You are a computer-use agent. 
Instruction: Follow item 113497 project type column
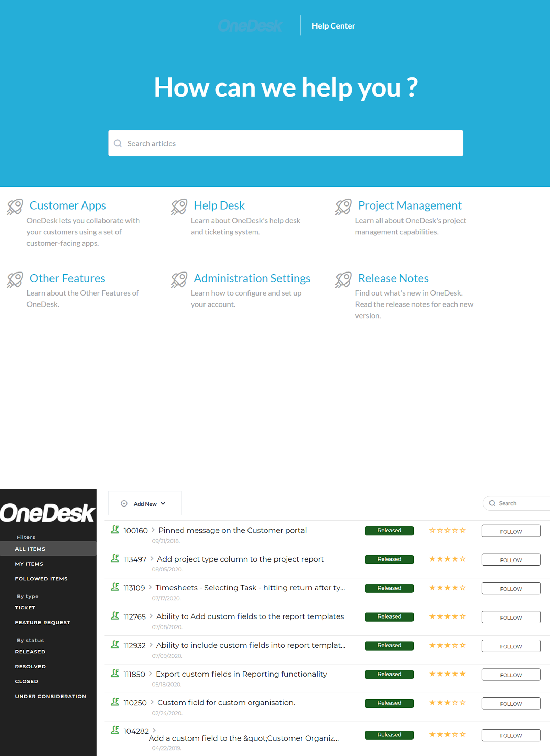[511, 560]
